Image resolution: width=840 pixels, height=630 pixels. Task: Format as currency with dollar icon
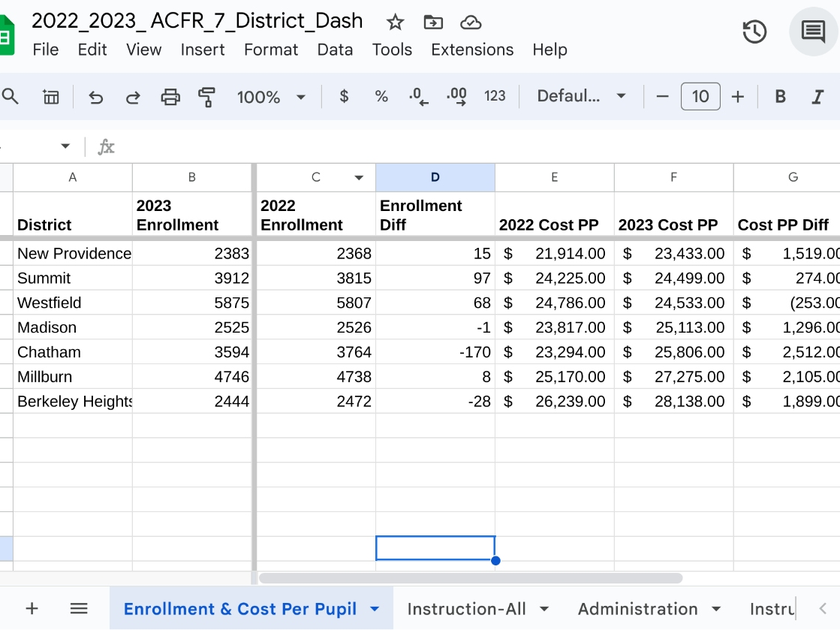pyautogui.click(x=344, y=96)
